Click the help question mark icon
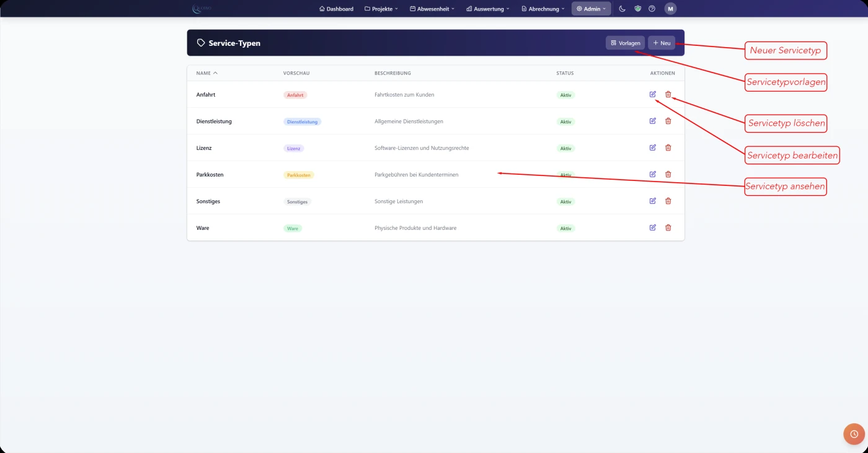 pos(652,9)
